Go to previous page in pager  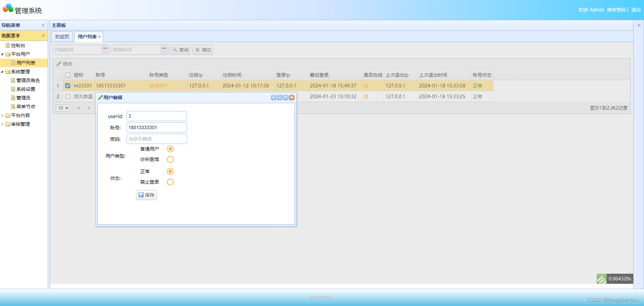[89, 108]
